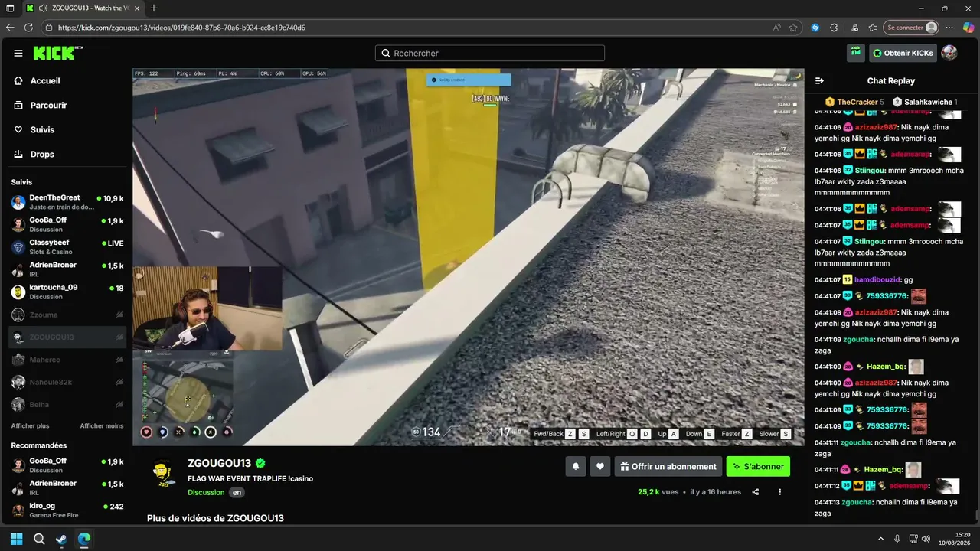Click Salahkawiche top gifter badge
This screenshot has height=551, width=980.
[926, 102]
